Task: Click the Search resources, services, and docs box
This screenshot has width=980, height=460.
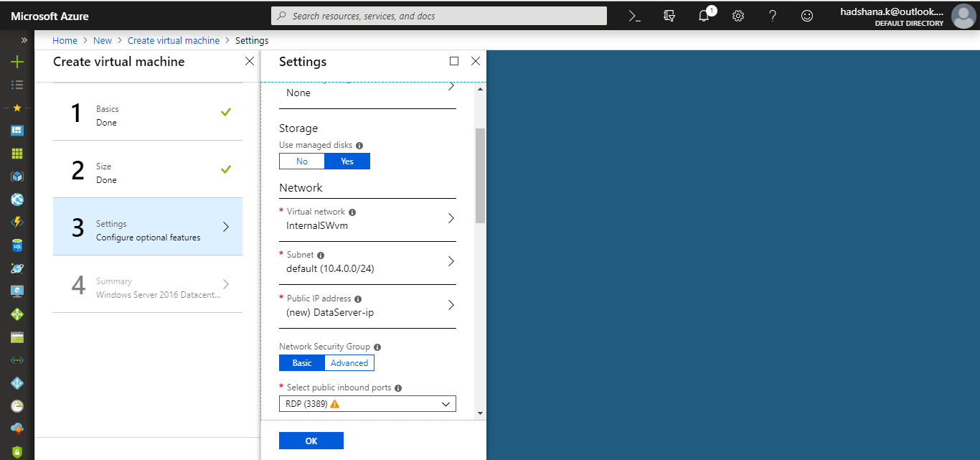Action: (439, 16)
